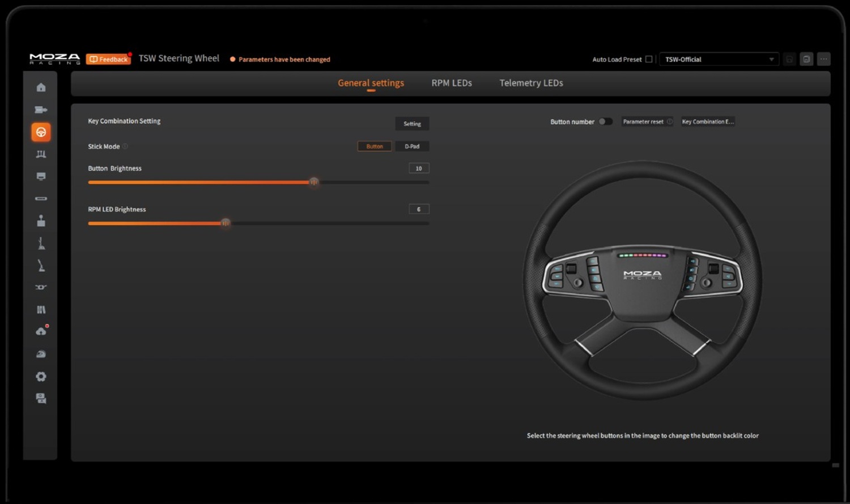Click the first save preset icon

click(x=789, y=59)
